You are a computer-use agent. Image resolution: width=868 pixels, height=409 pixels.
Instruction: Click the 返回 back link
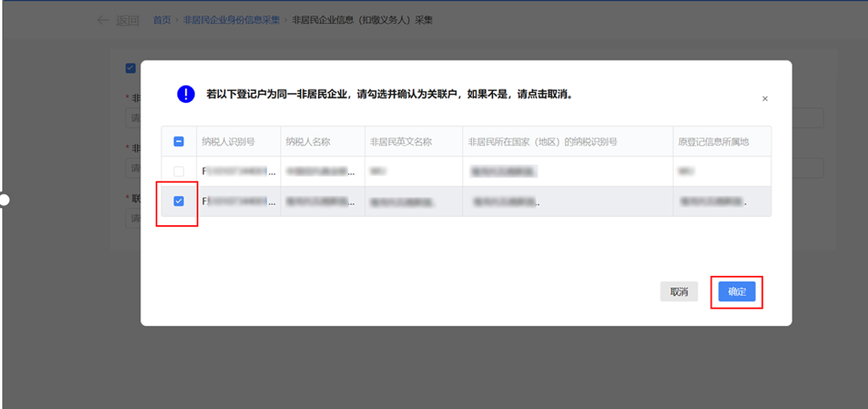128,20
